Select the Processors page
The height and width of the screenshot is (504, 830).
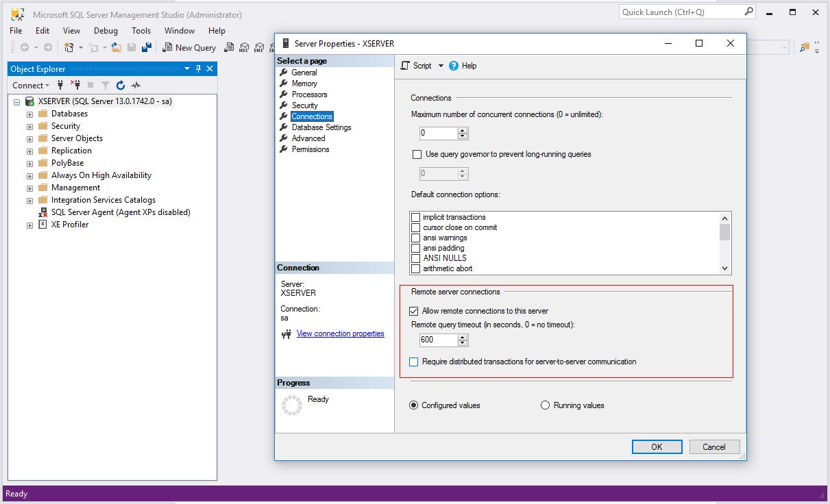pyautogui.click(x=309, y=94)
